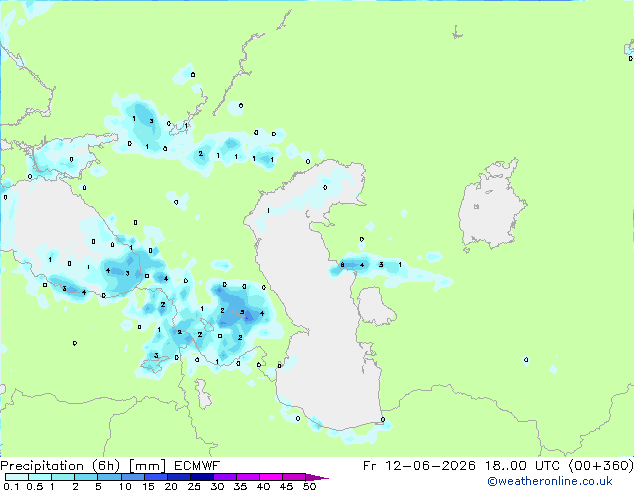
Task: Open the weatheronline.co.uk copyright link
Action: tap(550, 481)
